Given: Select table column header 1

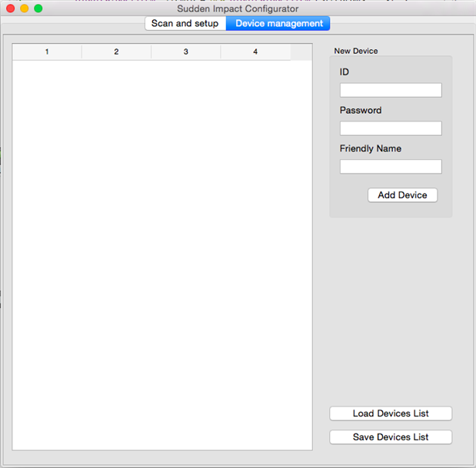Looking at the screenshot, I should [x=47, y=51].
